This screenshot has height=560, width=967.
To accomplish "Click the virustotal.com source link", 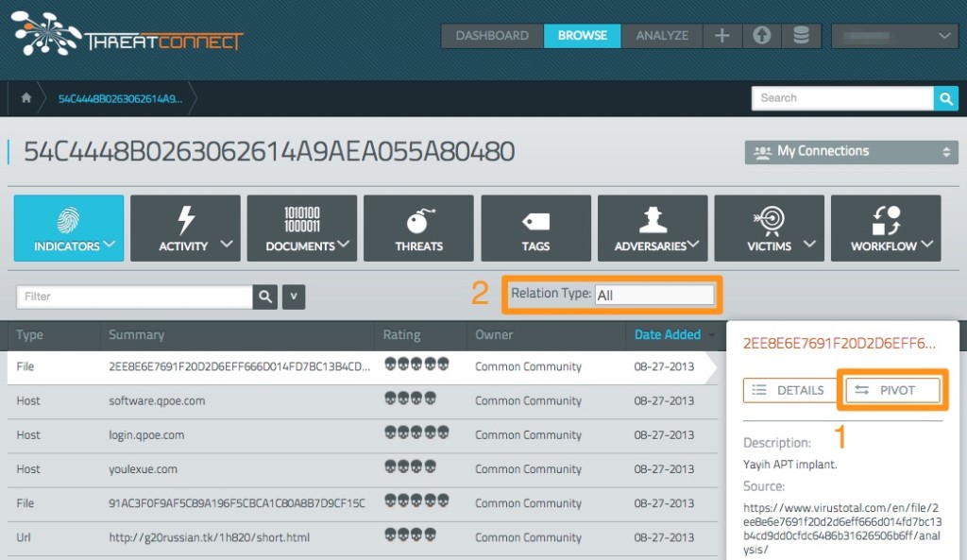I will pyautogui.click(x=841, y=529).
